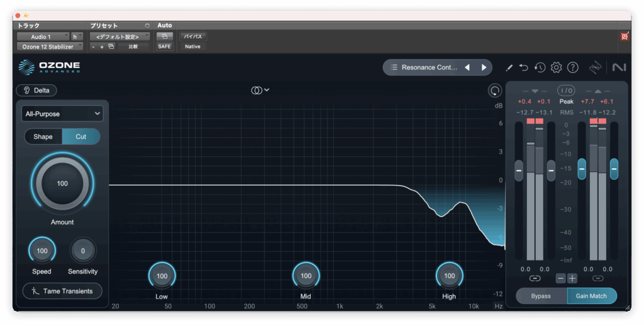
Task: Click the help question mark icon
Action: pos(572,67)
